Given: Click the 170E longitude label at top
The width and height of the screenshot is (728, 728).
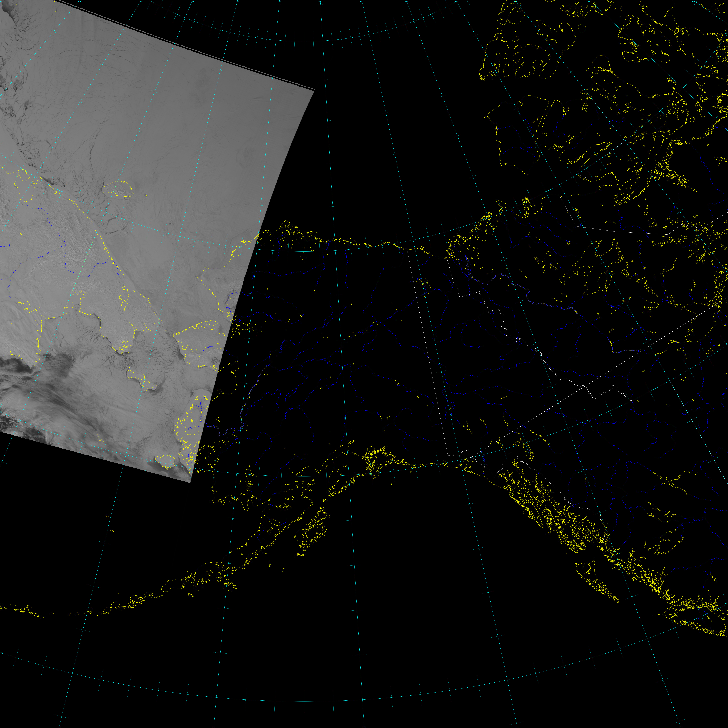Looking at the screenshot, I should coord(141,1).
